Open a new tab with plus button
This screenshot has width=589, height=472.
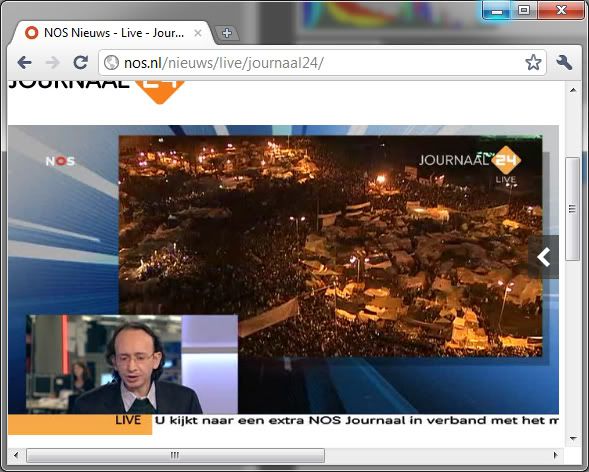click(x=227, y=33)
